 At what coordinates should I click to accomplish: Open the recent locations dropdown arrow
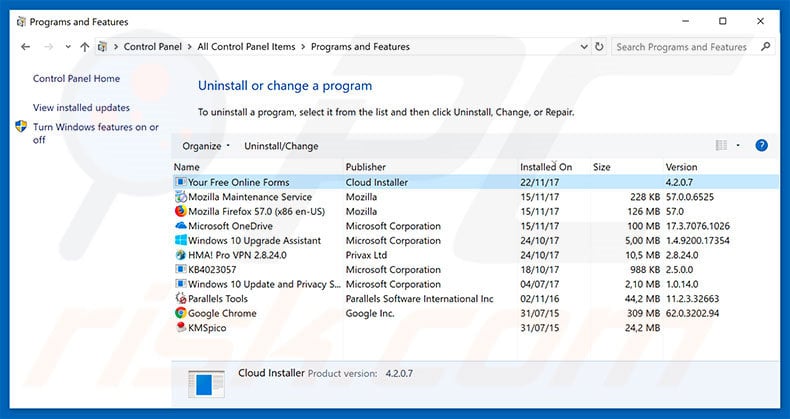tap(68, 47)
